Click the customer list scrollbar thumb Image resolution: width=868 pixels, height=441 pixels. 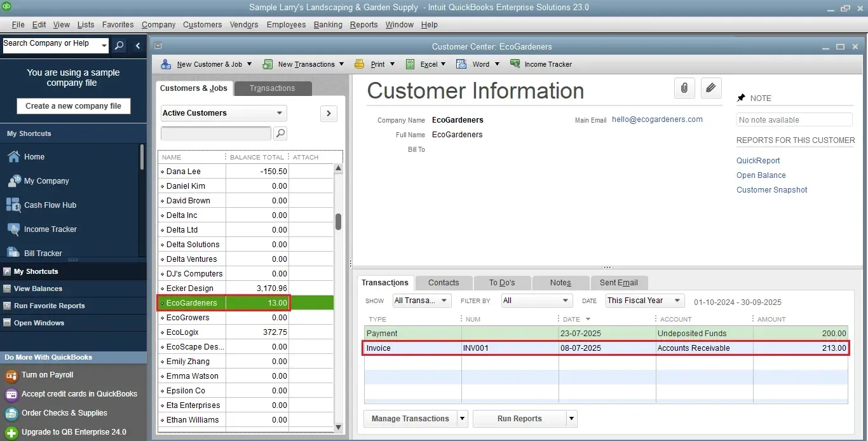click(339, 221)
